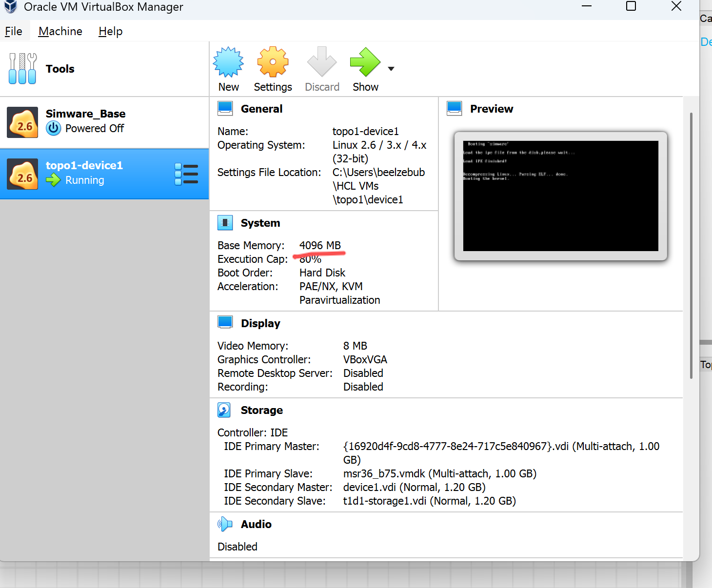Open the topo1-device1 machine menu icon
Screen dimensions: 712x588
click(186, 174)
